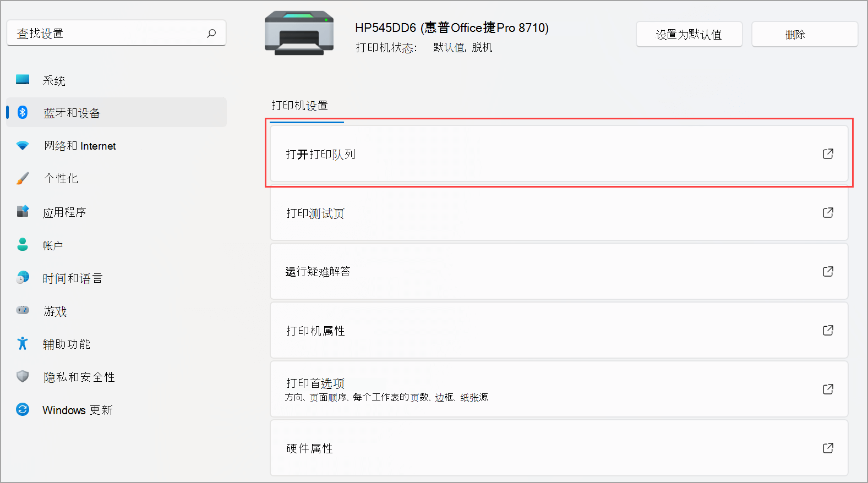Choose 打印测试页 option

click(559, 213)
